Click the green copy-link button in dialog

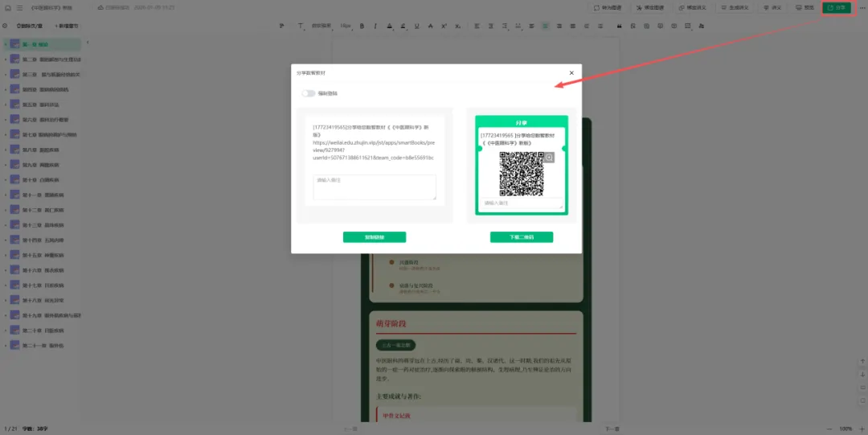click(x=375, y=237)
